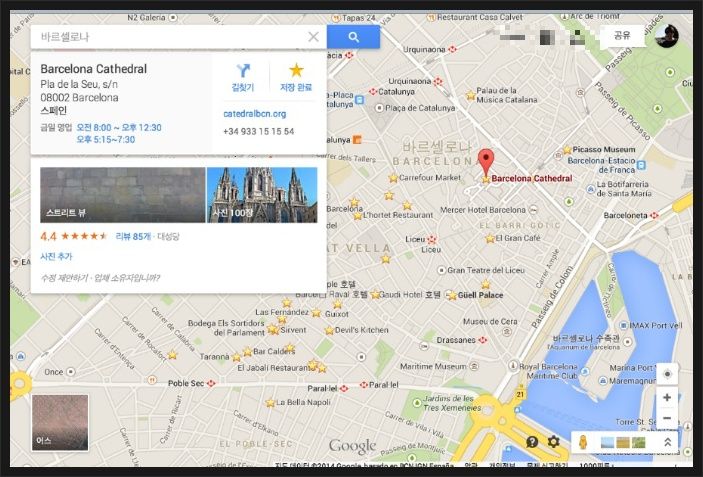Click the Gran Teatre del Liceu marker

[x=442, y=270]
